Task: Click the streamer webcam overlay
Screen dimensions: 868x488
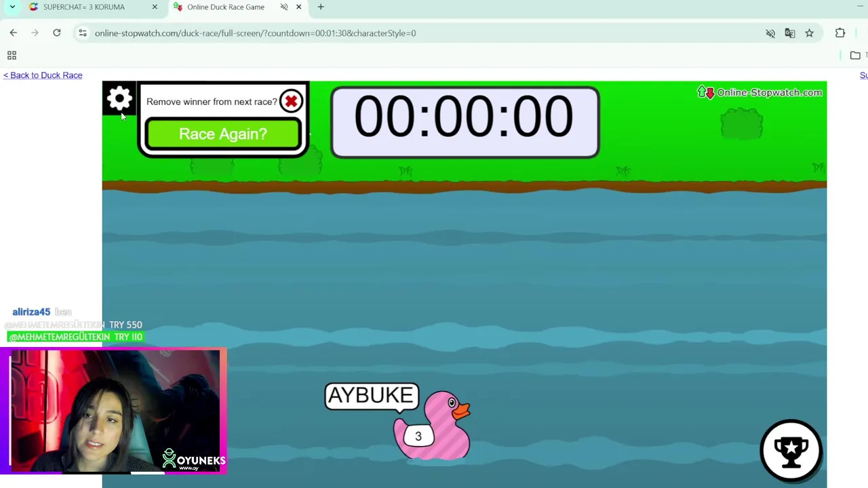Action: pos(113,410)
